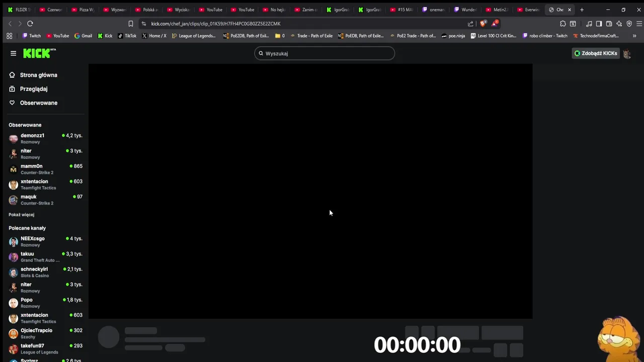The width and height of the screenshot is (644, 362).
Task: Open the TikTok bookmark
Action: click(127, 36)
